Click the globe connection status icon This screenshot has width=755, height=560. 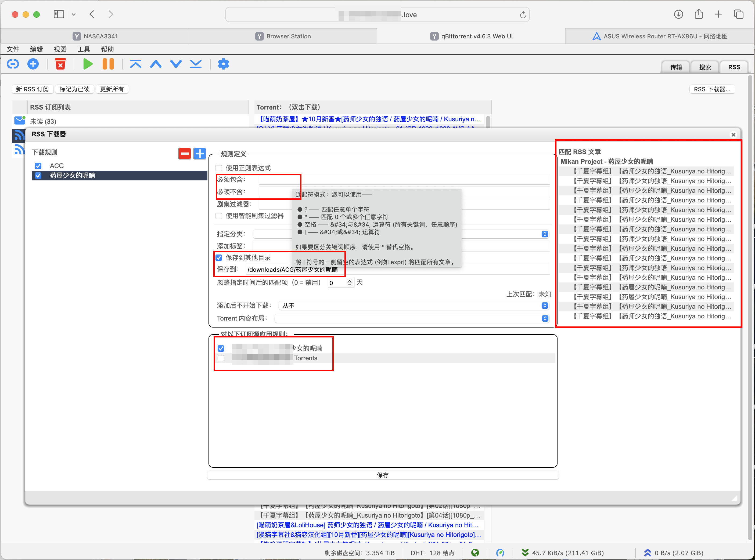coord(475,552)
